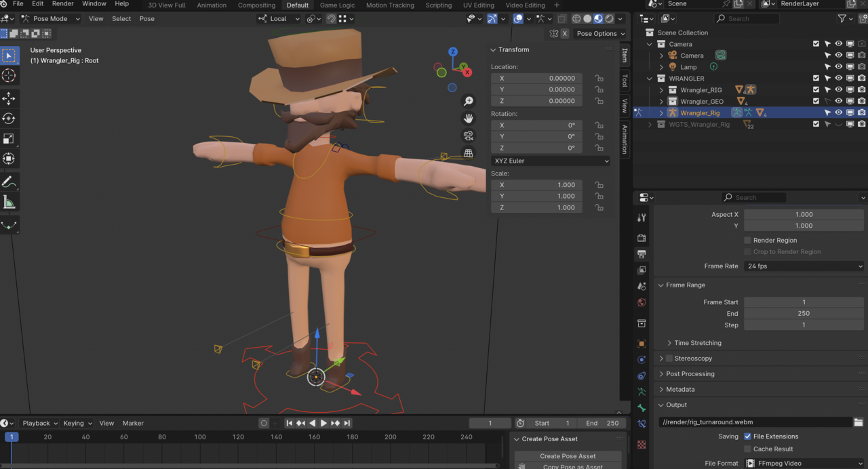Open the XYZ Euler rotation mode dropdown
The width and height of the screenshot is (868, 469).
tap(550, 161)
